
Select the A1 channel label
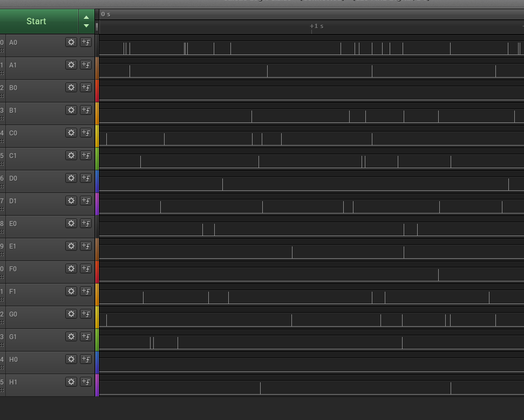tap(13, 65)
